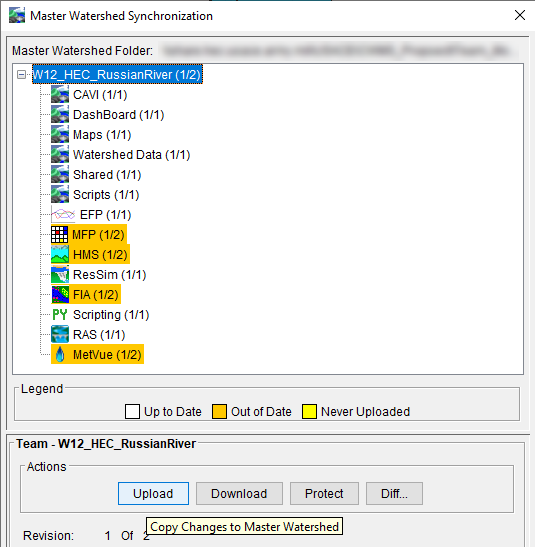Screen dimensions: 535x547
Task: Select the out-of-date FIA (1/2) entry
Action: pyautogui.click(x=96, y=294)
